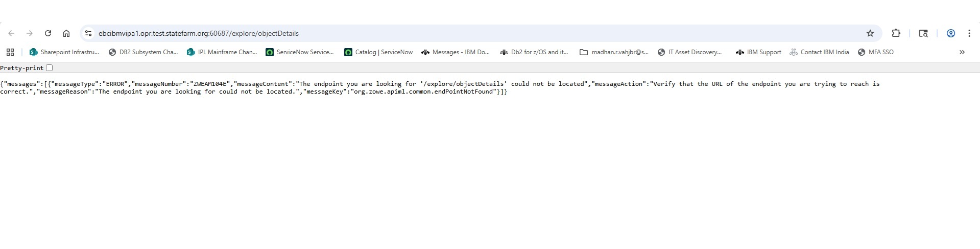Open the user profile icon
Screen dimensions: 980x249
951,33
